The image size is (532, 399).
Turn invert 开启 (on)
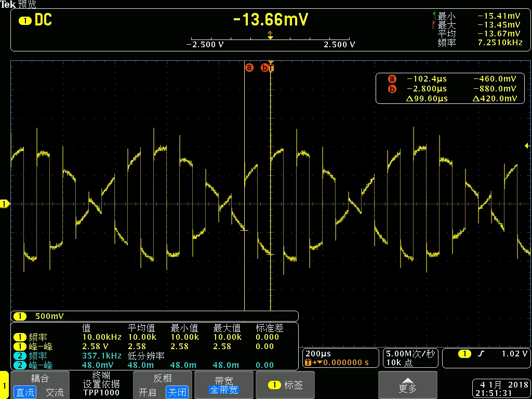[147, 392]
